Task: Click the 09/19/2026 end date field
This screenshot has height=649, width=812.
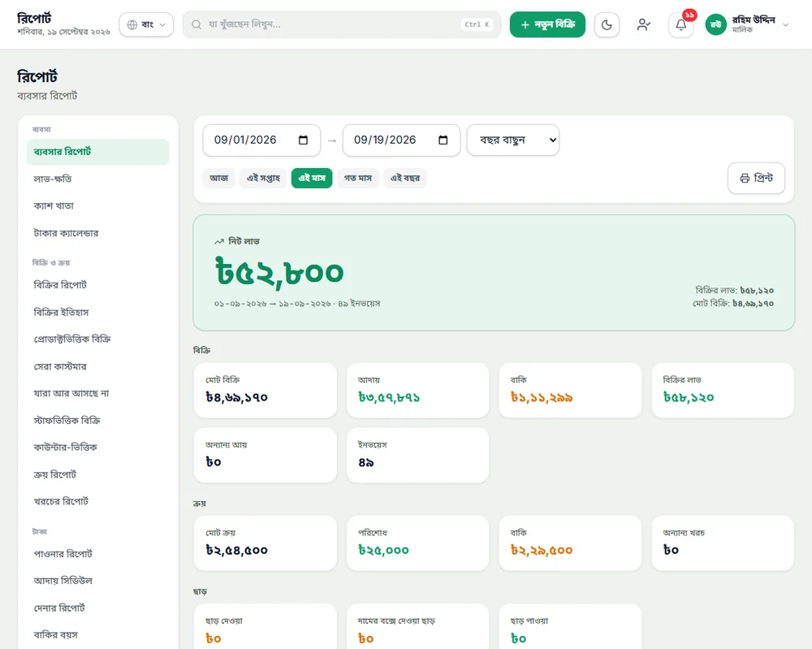Action: pyautogui.click(x=401, y=140)
